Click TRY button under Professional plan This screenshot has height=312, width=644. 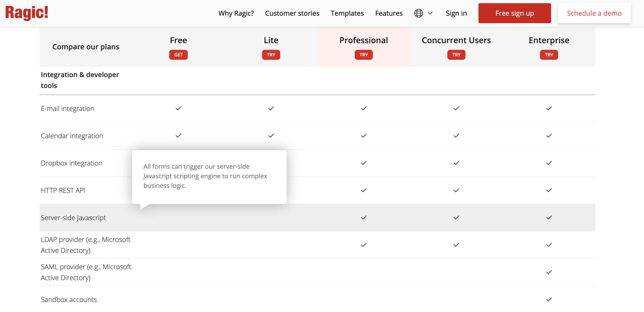pos(364,55)
